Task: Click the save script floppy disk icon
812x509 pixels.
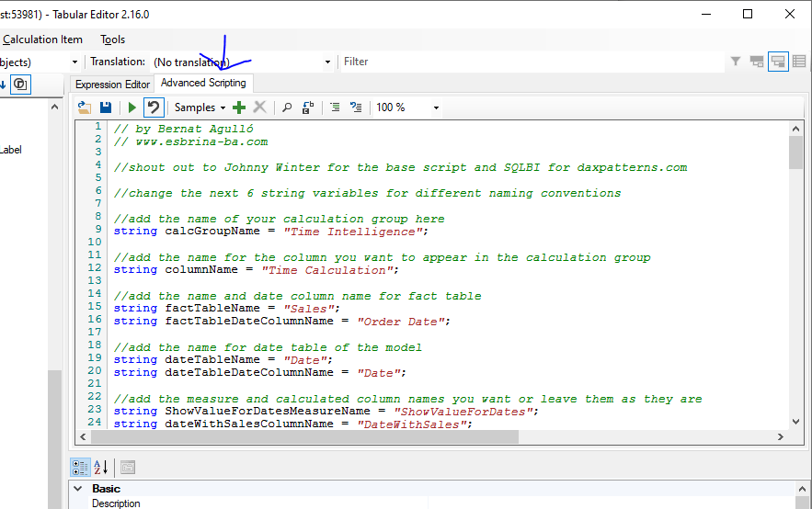Action: (106, 107)
